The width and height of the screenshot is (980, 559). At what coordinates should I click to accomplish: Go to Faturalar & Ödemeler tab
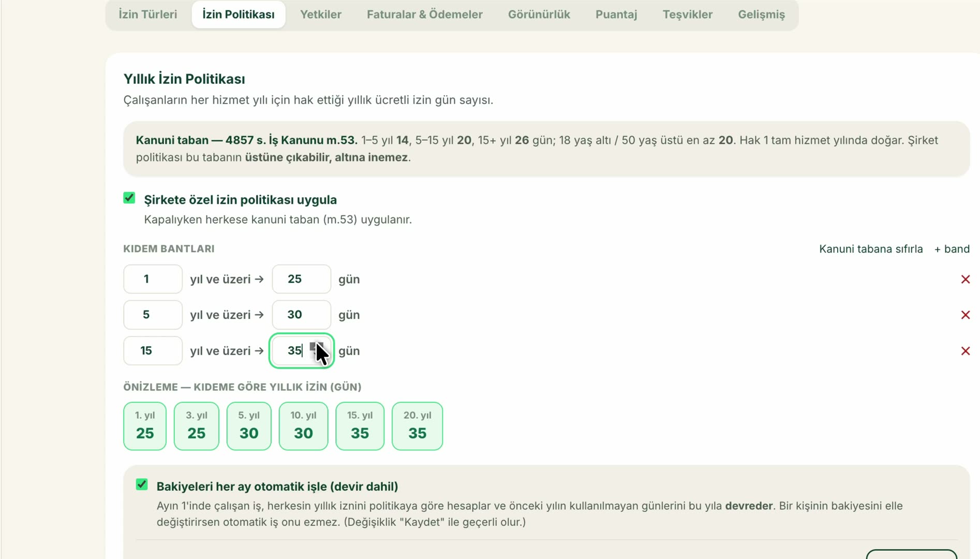[x=425, y=14]
